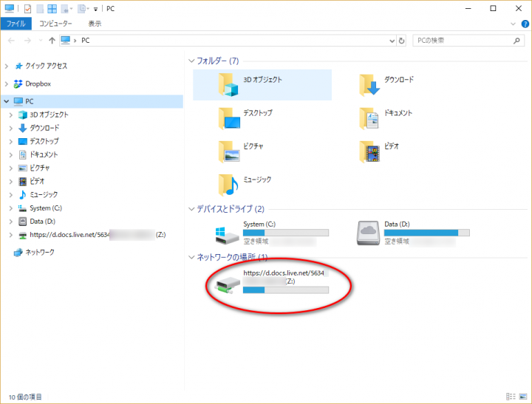
Task: Expand the クイック アクセス tree node
Action: coord(7,66)
